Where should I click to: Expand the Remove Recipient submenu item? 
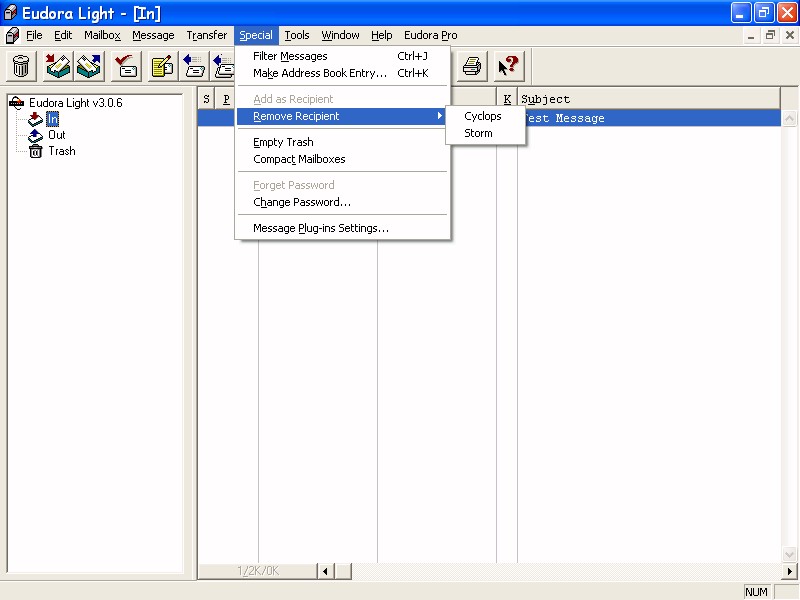[343, 116]
